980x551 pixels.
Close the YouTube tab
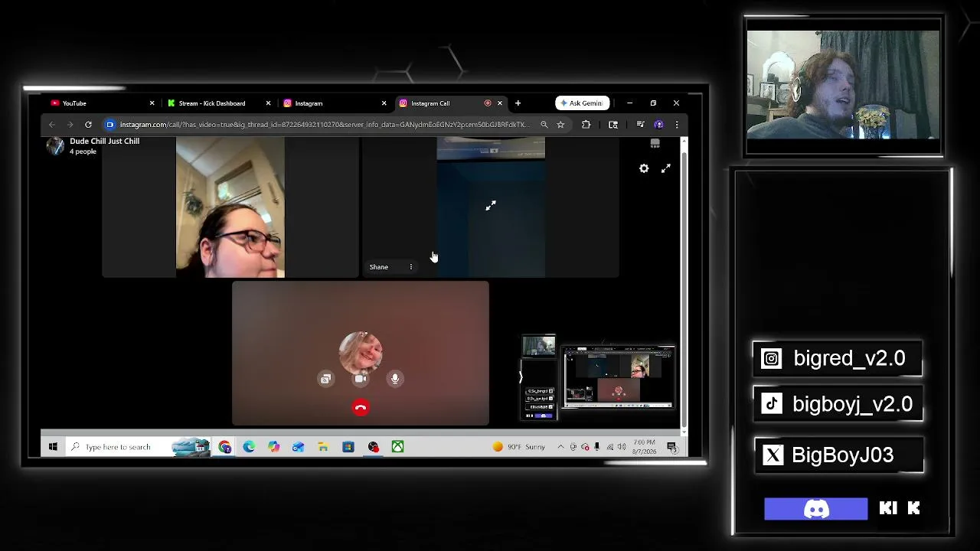tap(152, 103)
